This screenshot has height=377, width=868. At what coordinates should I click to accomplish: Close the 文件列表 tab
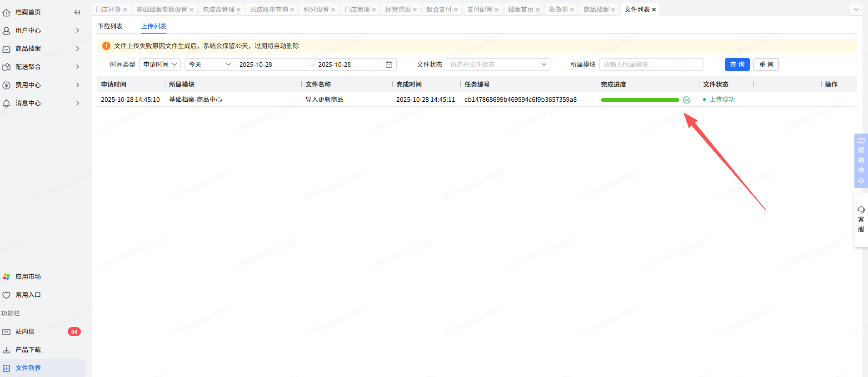point(654,10)
